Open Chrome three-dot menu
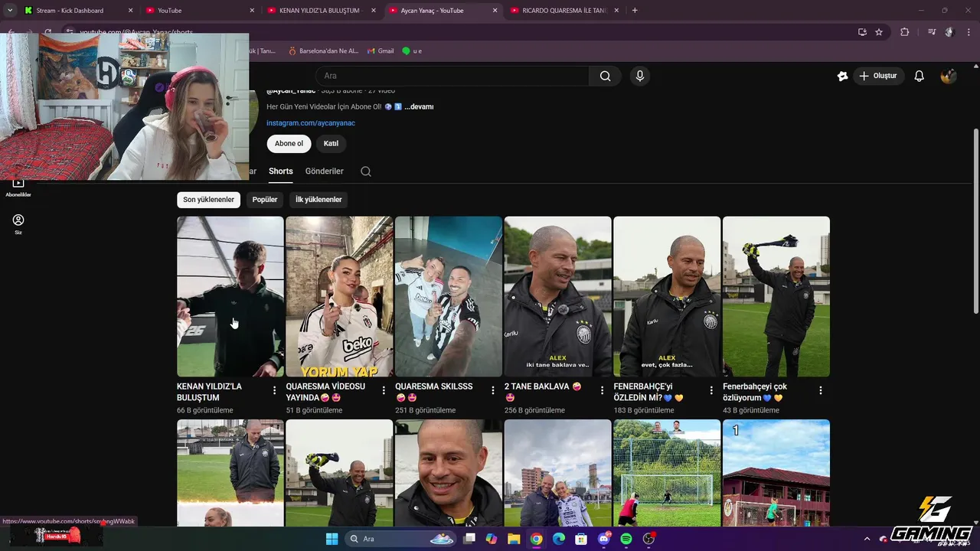Viewport: 980px width, 551px height. [967, 32]
